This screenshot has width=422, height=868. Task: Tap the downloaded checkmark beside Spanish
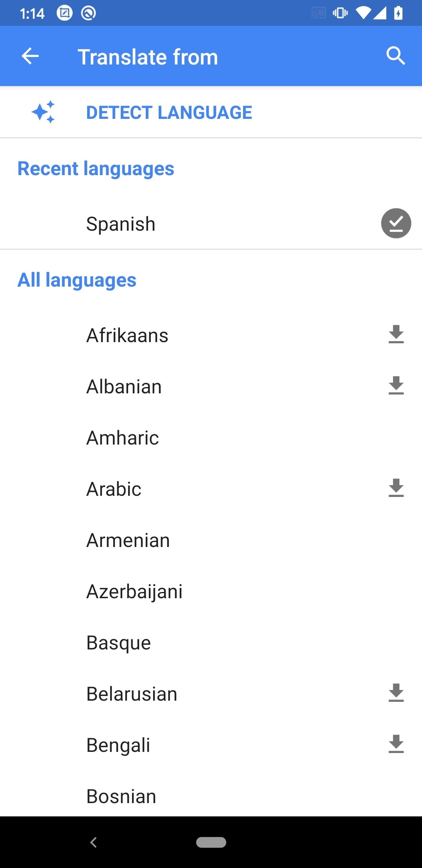coord(396,223)
